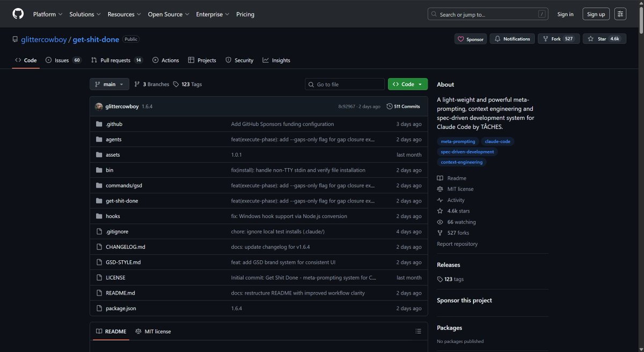Open the Issues tab
Screen dimensions: 644x352
[x=63, y=61]
